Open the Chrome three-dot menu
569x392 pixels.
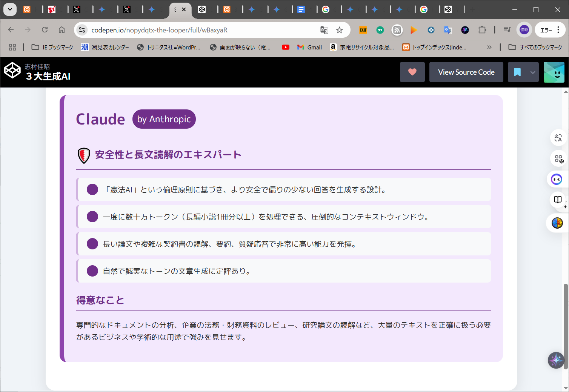(558, 30)
